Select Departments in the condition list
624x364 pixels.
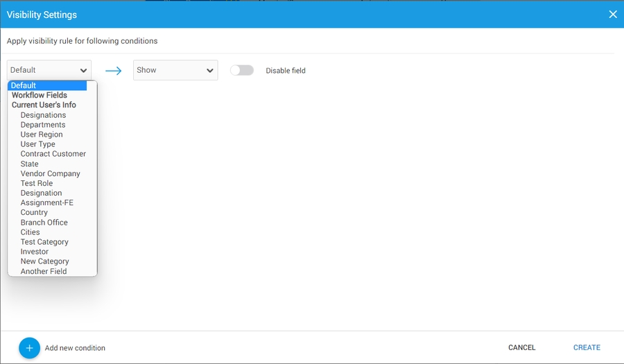click(x=43, y=125)
